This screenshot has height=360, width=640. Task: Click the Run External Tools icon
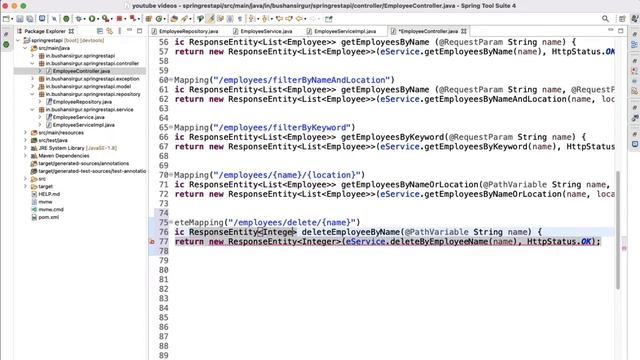pyautogui.click(x=105, y=19)
